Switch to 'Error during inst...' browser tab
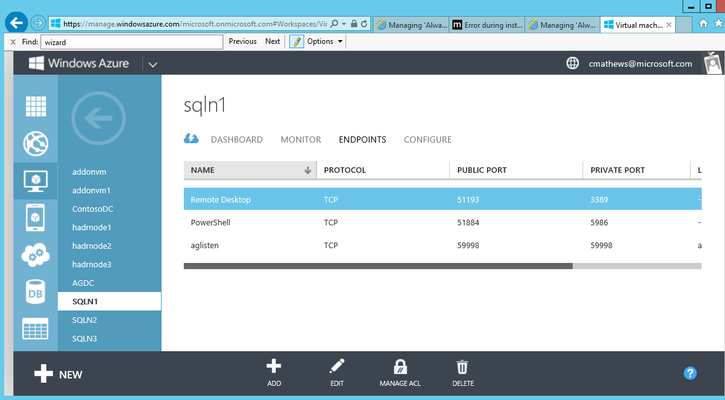Screen dimensions: 725x400 [487, 25]
